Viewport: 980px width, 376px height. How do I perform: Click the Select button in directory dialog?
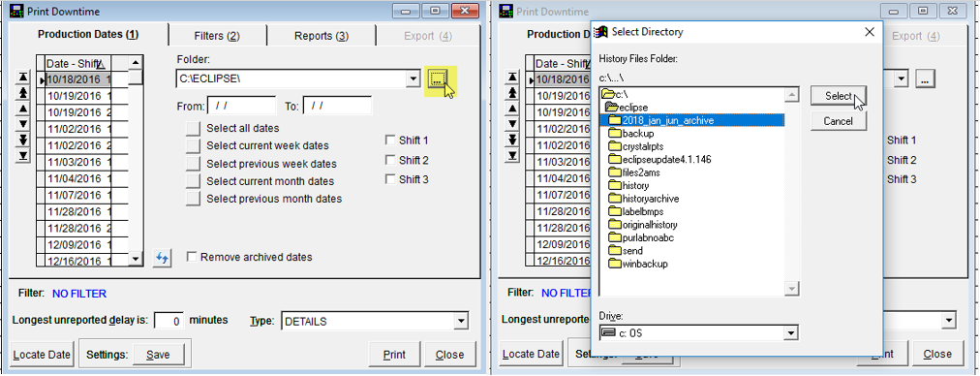[x=838, y=96]
